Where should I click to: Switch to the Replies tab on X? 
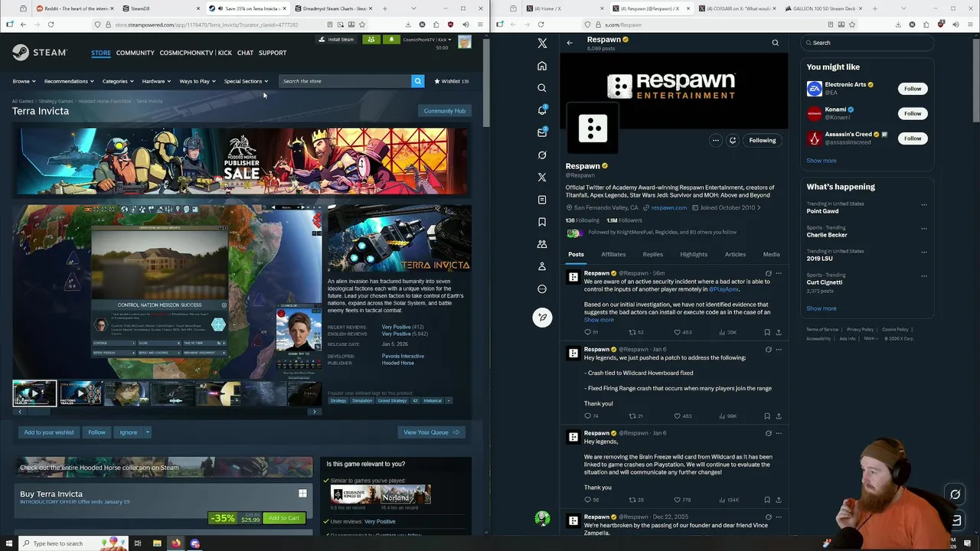click(653, 254)
